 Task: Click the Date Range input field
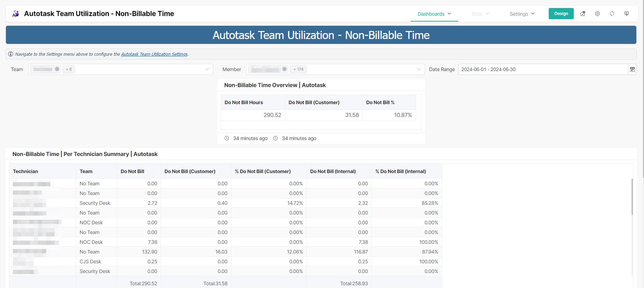[543, 69]
